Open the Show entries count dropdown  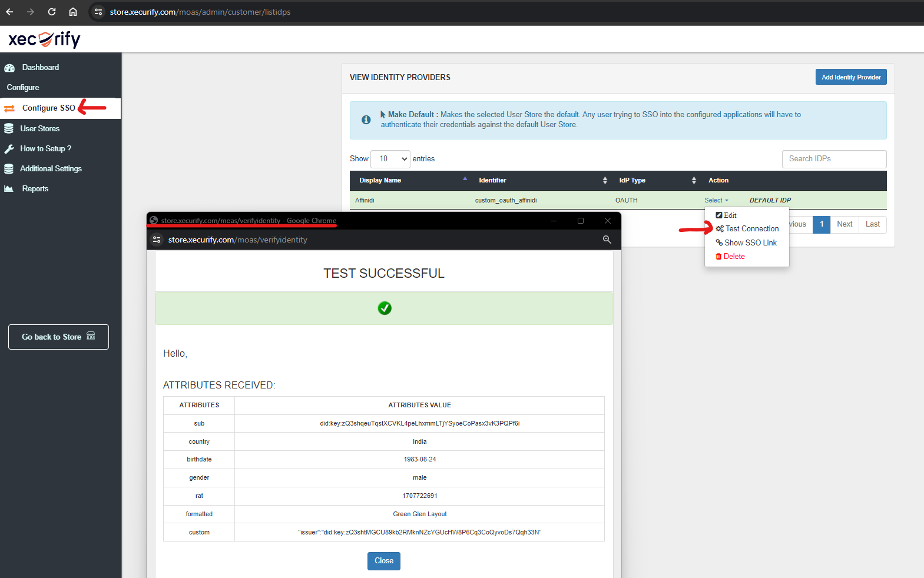click(390, 159)
